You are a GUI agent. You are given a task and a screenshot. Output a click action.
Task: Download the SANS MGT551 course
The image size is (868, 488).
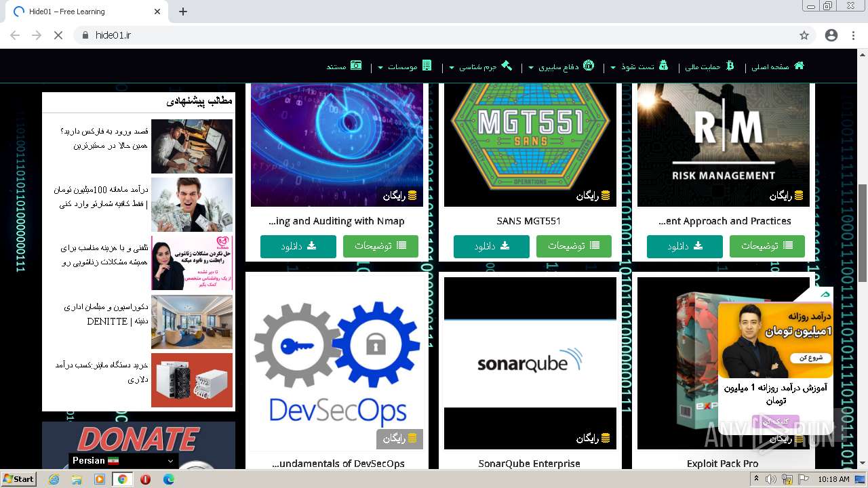(492, 246)
